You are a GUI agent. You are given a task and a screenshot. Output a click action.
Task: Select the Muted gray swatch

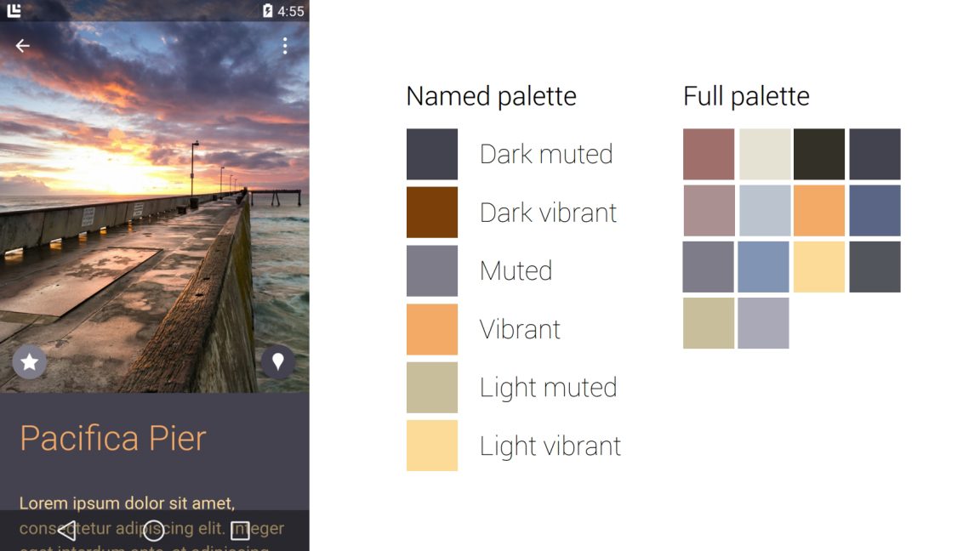(432, 270)
